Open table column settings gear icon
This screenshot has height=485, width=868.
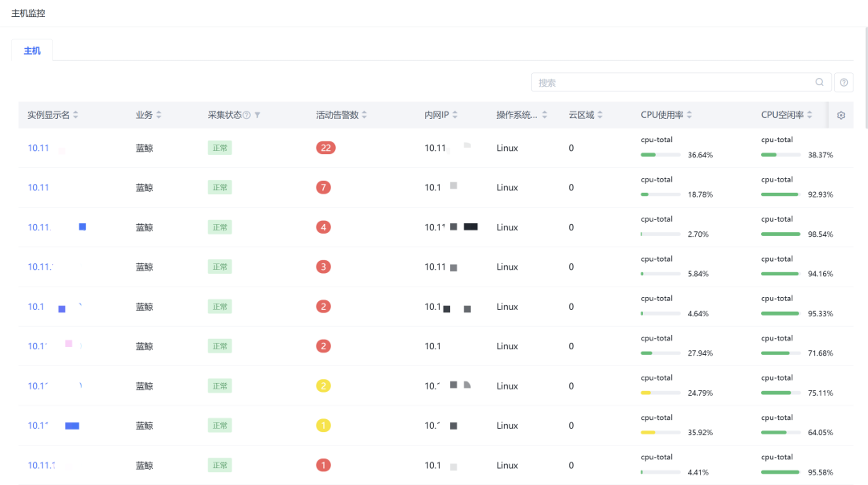841,115
